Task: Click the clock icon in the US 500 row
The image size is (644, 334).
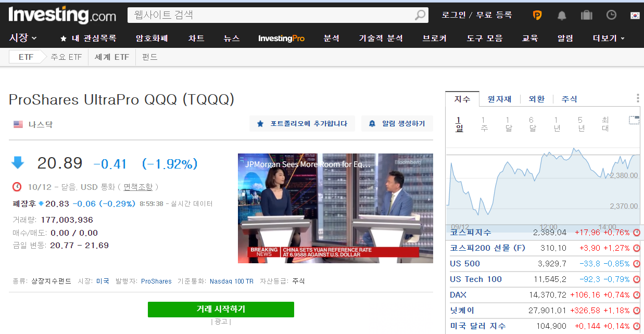Action: click(637, 264)
